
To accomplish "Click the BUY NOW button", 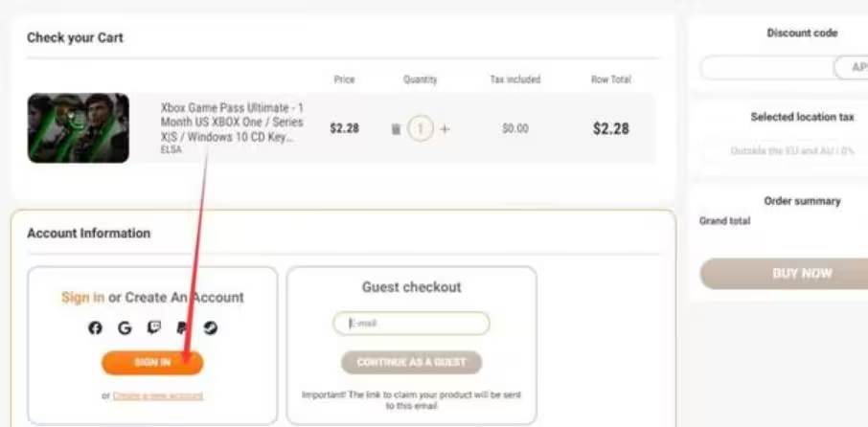I will coord(784,273).
